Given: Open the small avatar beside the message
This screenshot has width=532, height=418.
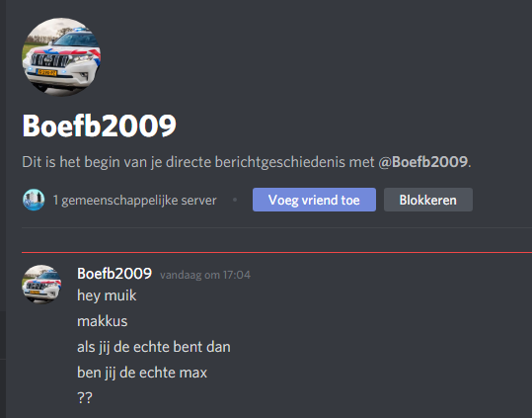Looking at the screenshot, I should (x=41, y=285).
